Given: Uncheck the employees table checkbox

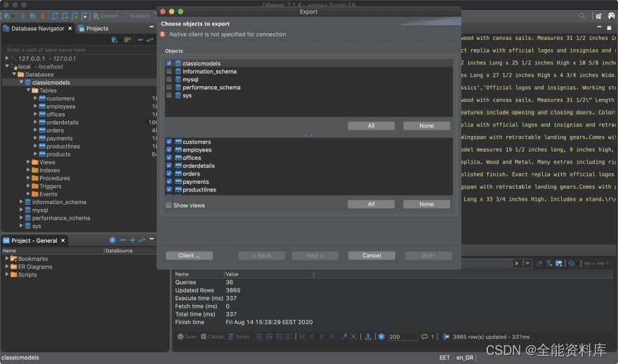Looking at the screenshot, I should point(169,149).
